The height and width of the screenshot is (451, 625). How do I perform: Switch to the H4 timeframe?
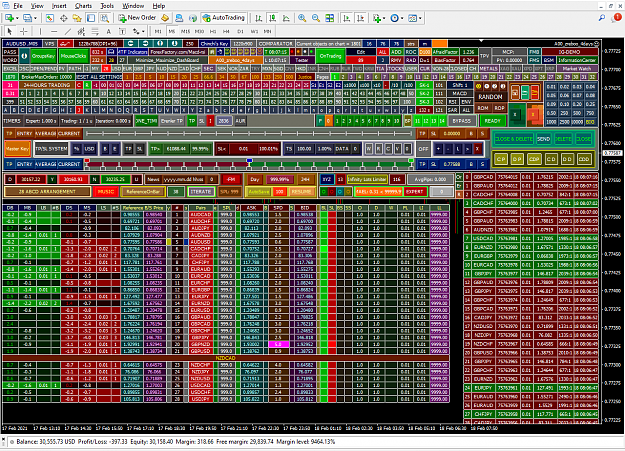click(226, 31)
